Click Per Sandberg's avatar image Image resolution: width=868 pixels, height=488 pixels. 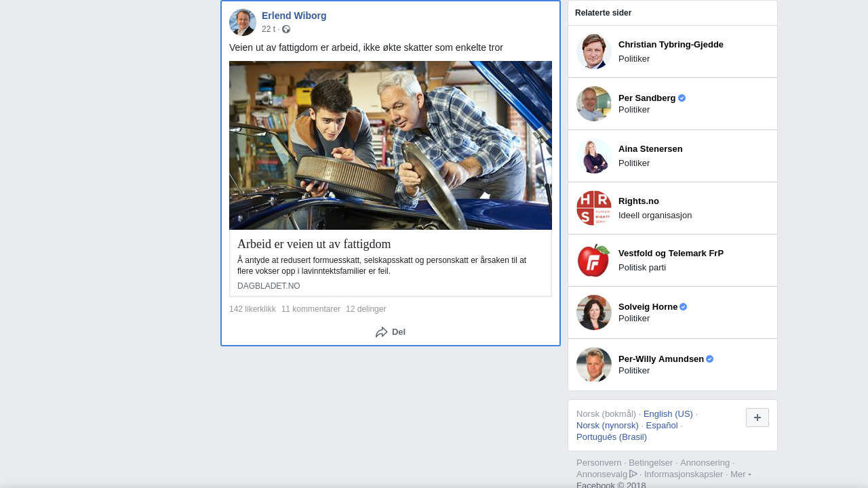(594, 104)
